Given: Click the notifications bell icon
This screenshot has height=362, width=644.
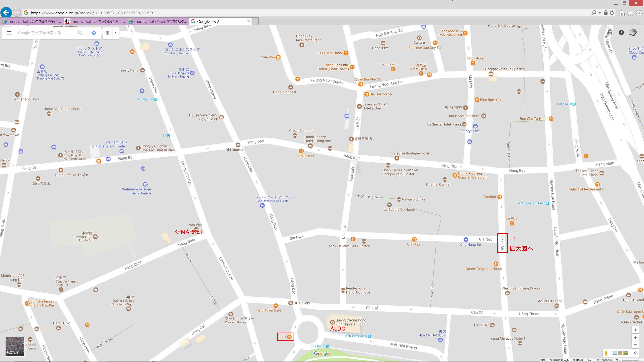Looking at the screenshot, I should click(x=621, y=32).
